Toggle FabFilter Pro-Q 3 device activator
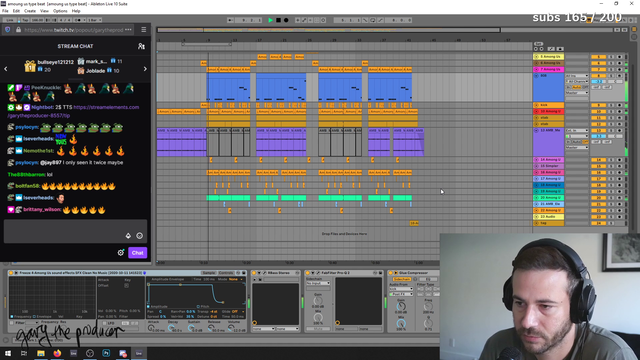Screen dimensions: 640x360 tap(307, 273)
